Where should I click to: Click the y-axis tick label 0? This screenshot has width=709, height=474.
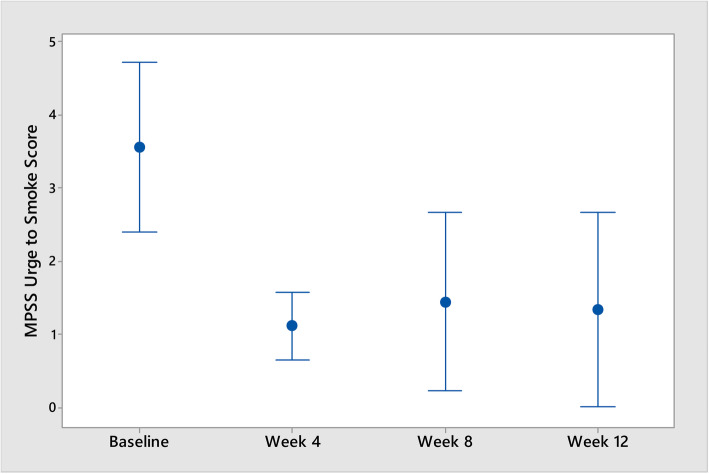click(49, 408)
